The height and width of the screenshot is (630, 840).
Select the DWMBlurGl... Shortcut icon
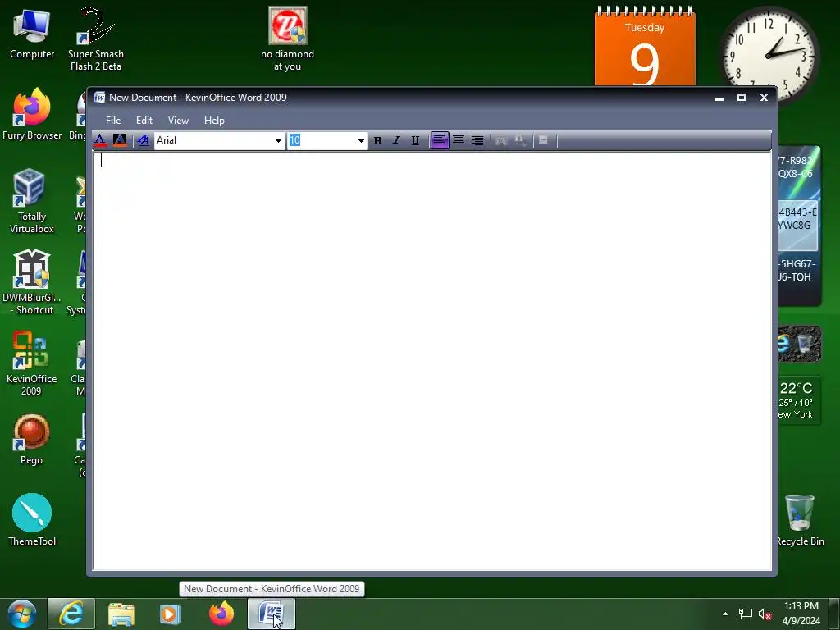pyautogui.click(x=32, y=283)
